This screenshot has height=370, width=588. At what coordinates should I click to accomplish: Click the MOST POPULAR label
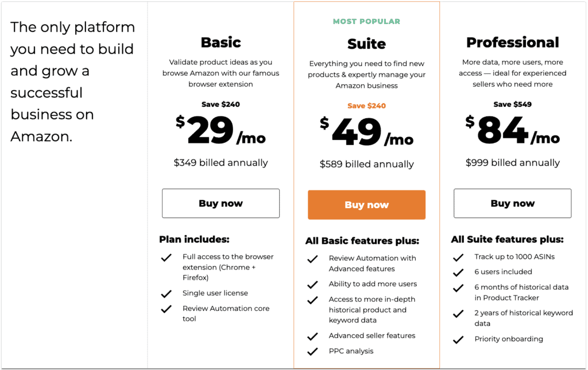tap(366, 21)
